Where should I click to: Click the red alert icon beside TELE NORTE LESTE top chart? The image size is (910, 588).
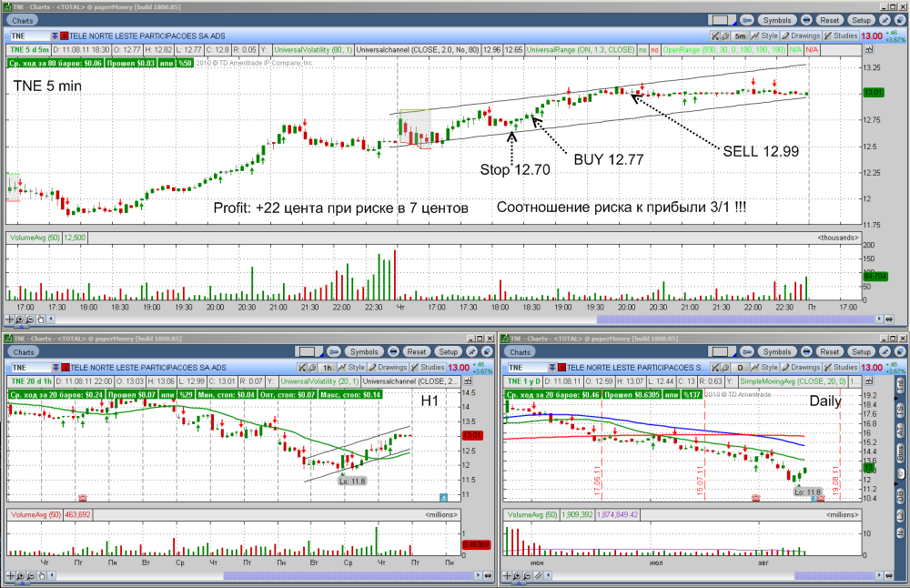65,36
